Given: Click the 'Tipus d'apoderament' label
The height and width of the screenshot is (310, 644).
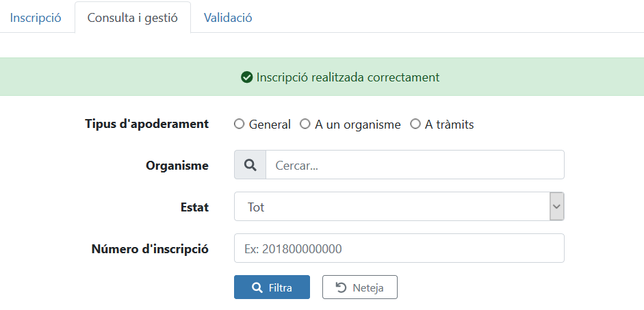Looking at the screenshot, I should click(x=146, y=124).
